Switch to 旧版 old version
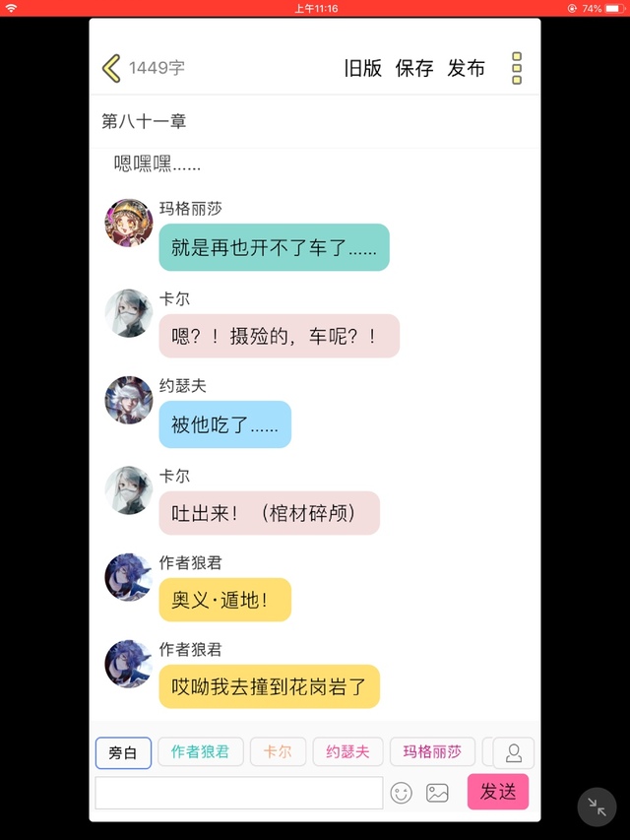The height and width of the screenshot is (840, 630). coord(362,68)
